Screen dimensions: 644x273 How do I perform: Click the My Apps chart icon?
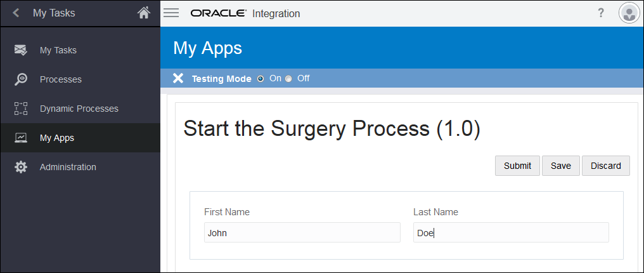tap(21, 138)
